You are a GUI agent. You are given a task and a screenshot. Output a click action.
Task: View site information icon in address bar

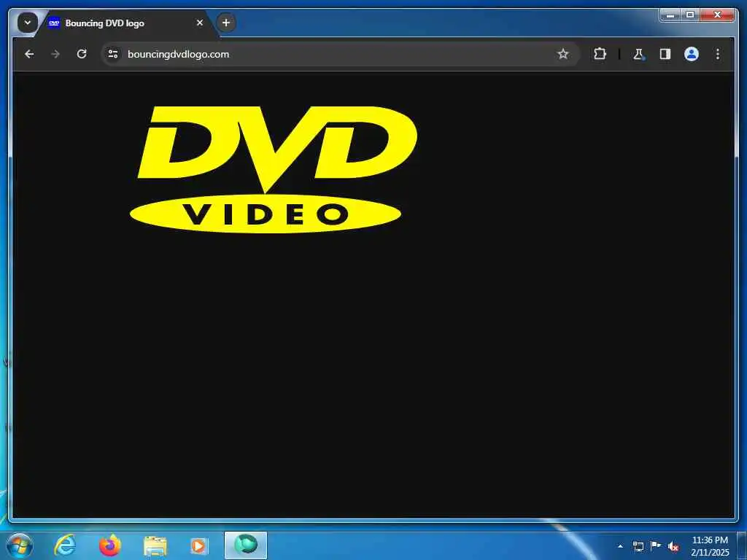point(113,54)
